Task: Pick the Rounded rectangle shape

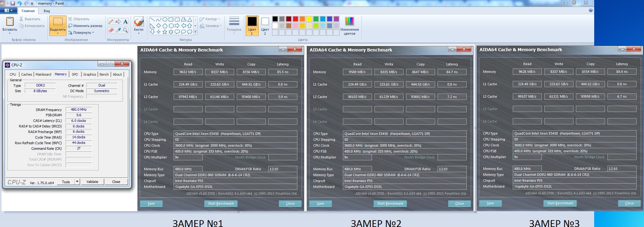Action: [x=177, y=20]
